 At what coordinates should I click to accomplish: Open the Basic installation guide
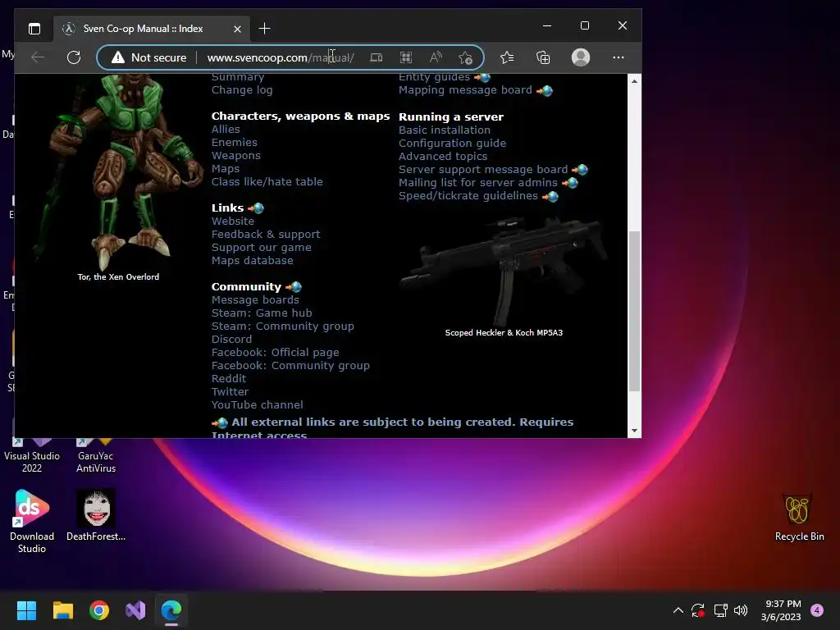pyautogui.click(x=444, y=130)
